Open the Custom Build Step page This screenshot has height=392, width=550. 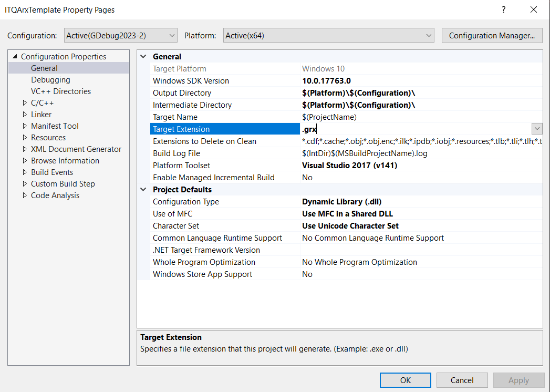point(63,183)
